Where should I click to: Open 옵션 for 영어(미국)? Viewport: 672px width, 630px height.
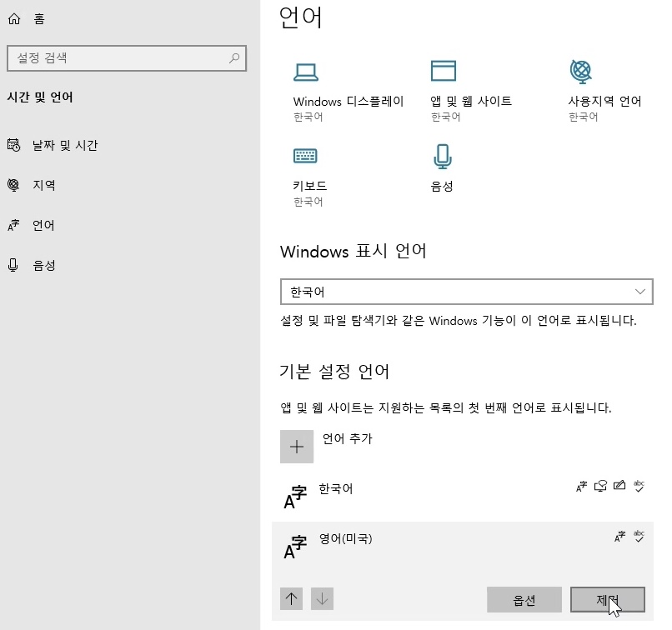[x=524, y=600]
